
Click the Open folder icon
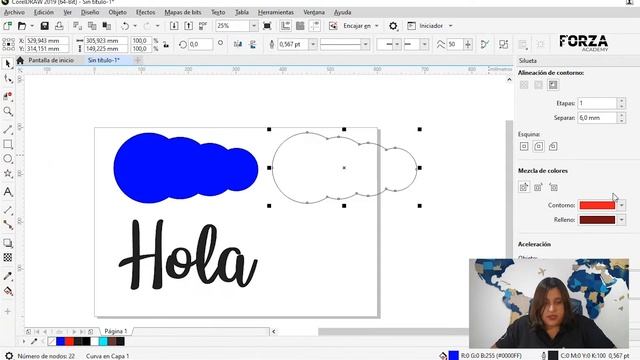point(22,26)
